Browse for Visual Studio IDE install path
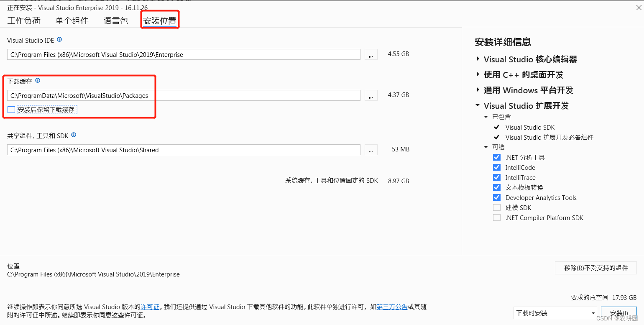 click(371, 54)
